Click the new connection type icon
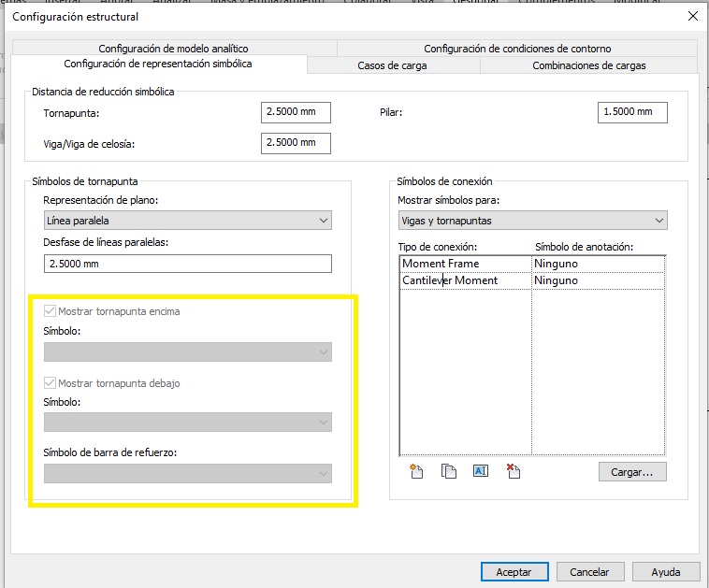Image resolution: width=709 pixels, height=588 pixels. (416, 472)
